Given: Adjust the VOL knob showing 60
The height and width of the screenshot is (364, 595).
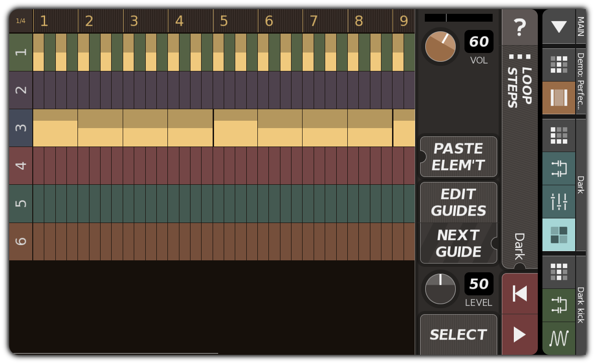Looking at the screenshot, I should pos(440,46).
